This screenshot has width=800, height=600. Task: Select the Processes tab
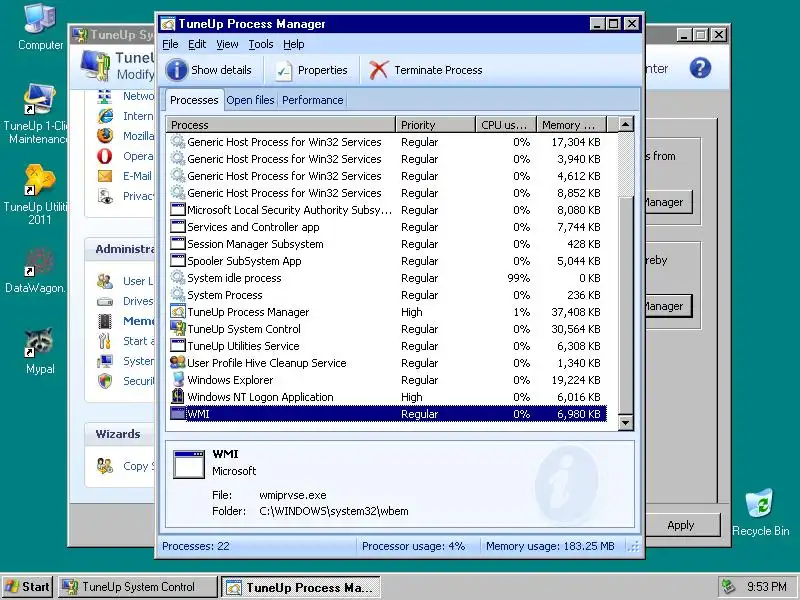(x=194, y=100)
